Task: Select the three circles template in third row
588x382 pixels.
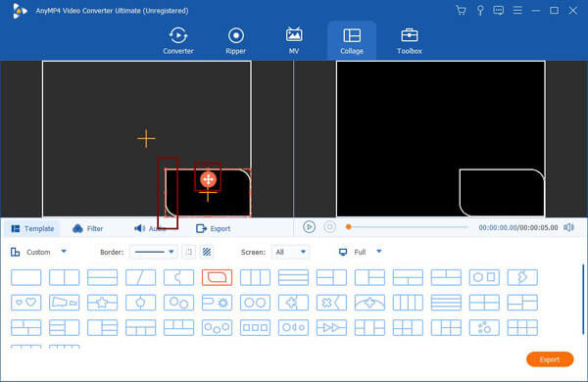Action: tap(218, 327)
